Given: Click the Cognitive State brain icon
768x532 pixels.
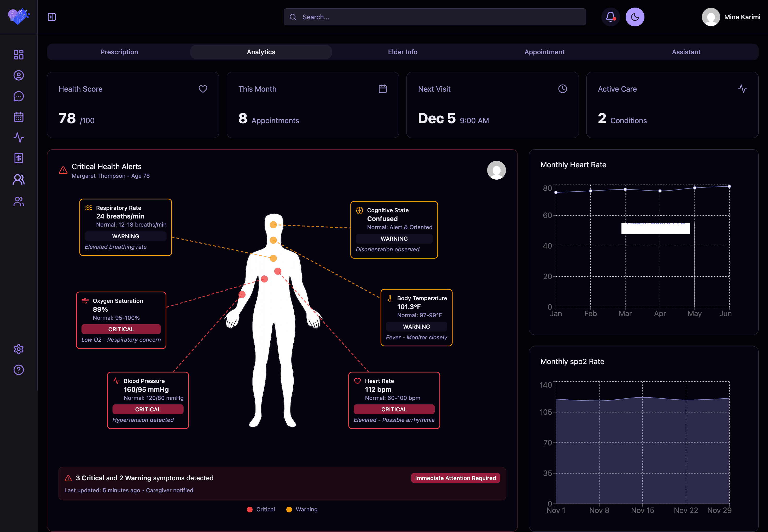Looking at the screenshot, I should [359, 210].
